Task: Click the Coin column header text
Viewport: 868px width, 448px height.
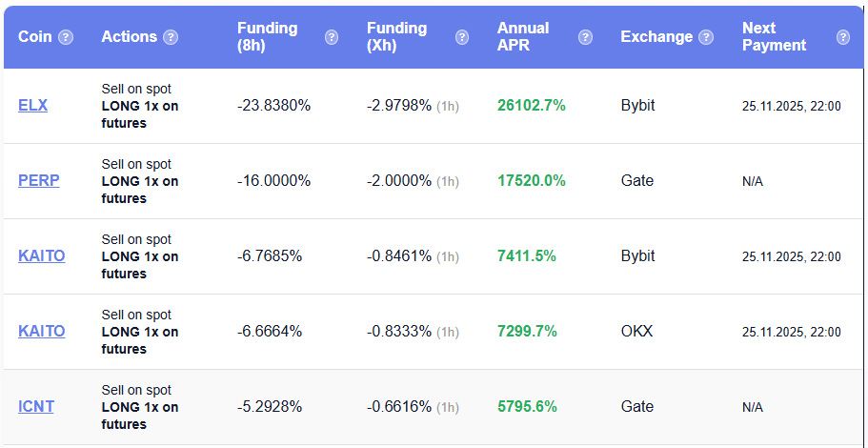Action: point(35,37)
